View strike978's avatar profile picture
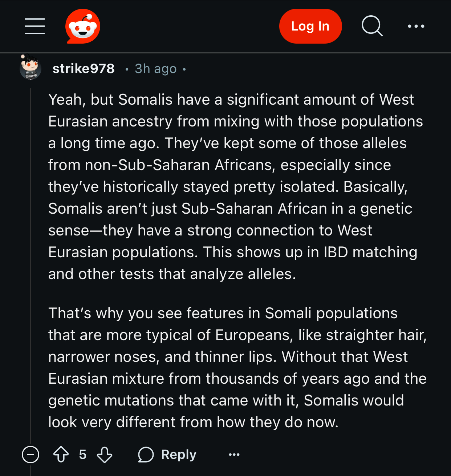 click(30, 68)
